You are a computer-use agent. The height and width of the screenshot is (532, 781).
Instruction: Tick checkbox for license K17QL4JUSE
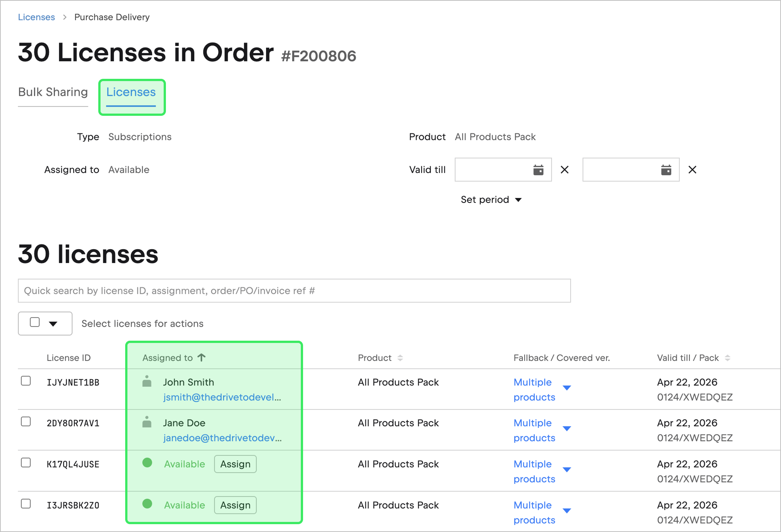[x=26, y=463]
